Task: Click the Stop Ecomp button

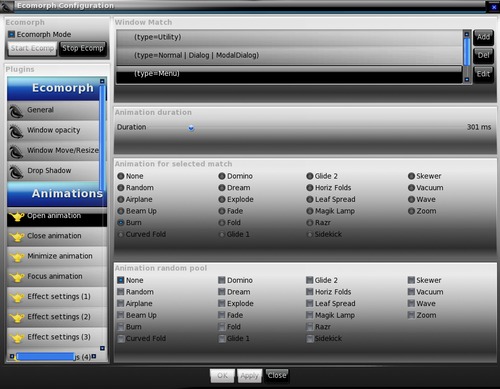Action: (83, 49)
